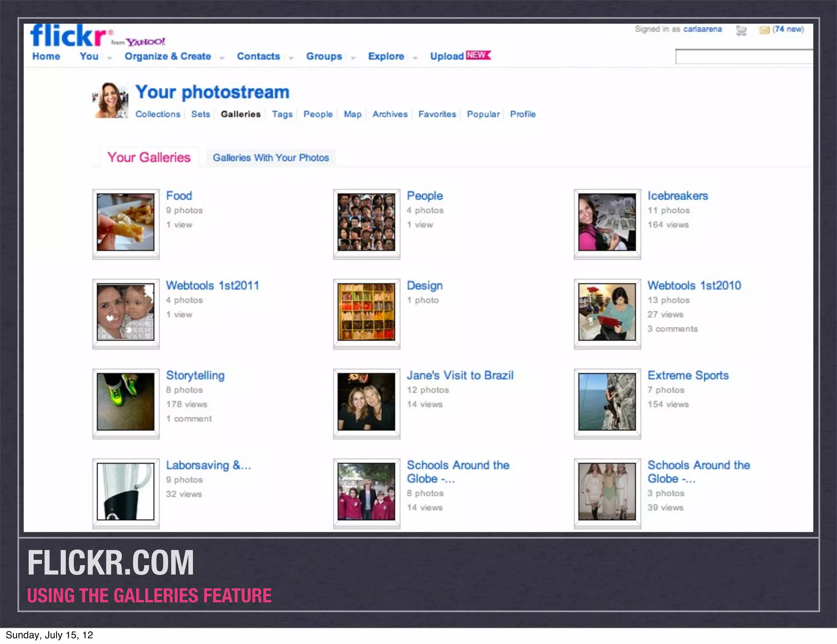Click the search input field
This screenshot has height=644, width=837.
744,56
